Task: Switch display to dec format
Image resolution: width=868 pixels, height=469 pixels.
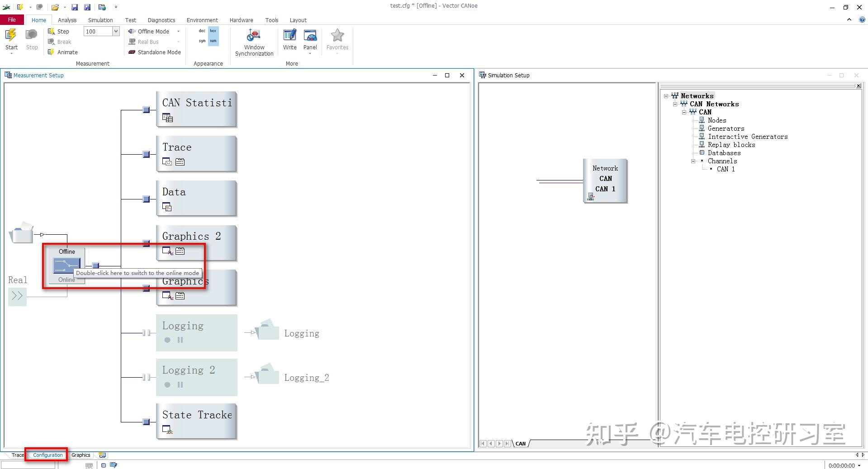Action: click(202, 31)
